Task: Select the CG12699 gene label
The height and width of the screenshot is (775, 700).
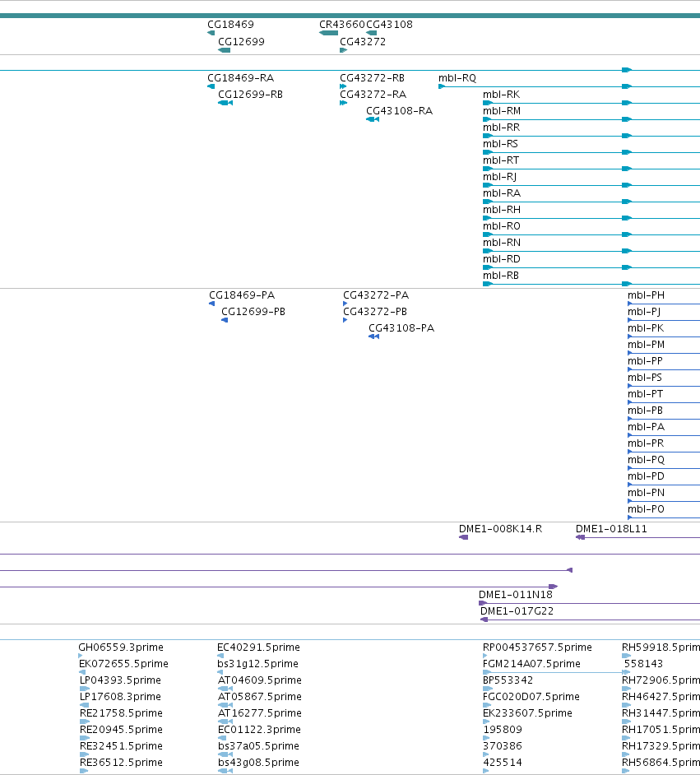Action: [x=241, y=41]
